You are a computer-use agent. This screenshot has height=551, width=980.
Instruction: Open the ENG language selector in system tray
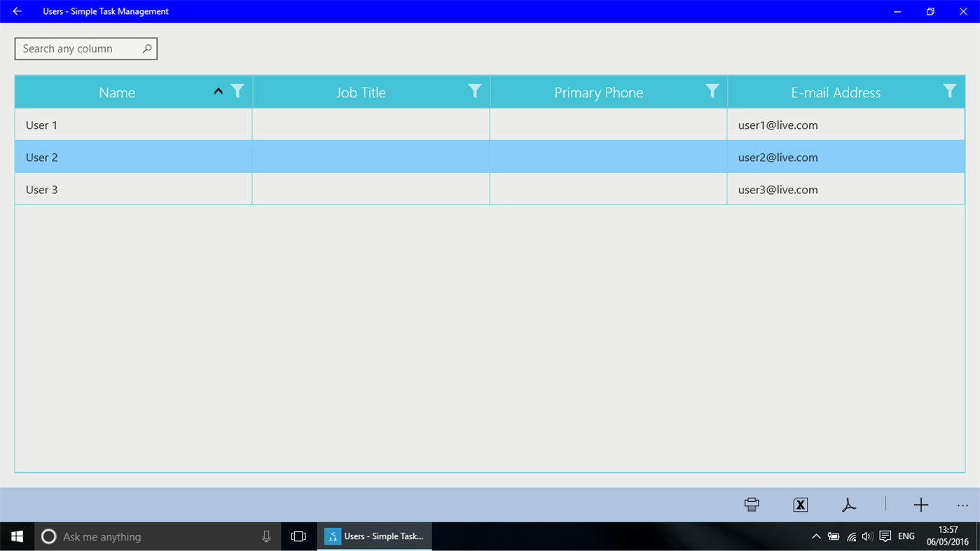click(x=906, y=536)
